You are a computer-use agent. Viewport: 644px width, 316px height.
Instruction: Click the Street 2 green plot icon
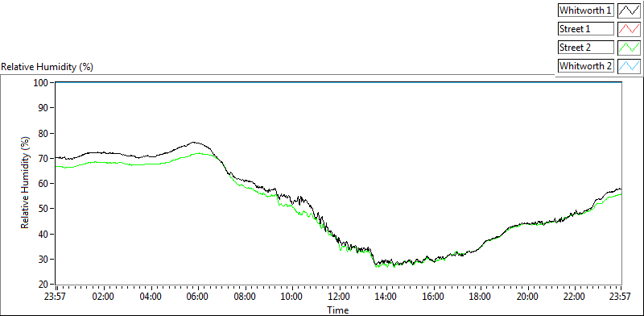tap(629, 48)
